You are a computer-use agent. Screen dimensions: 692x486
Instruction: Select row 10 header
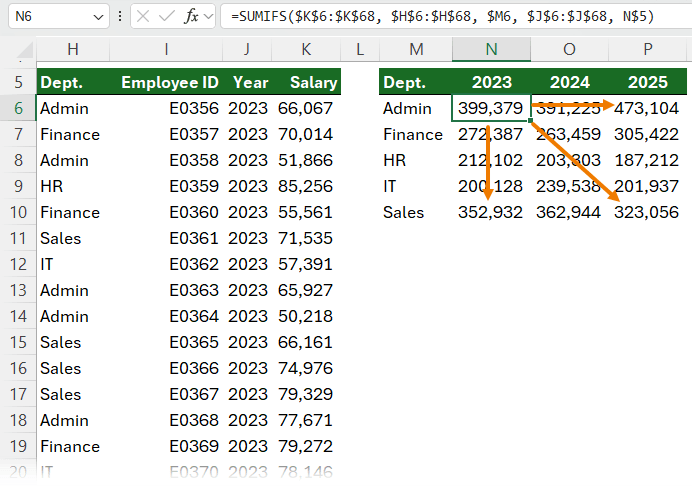point(18,212)
